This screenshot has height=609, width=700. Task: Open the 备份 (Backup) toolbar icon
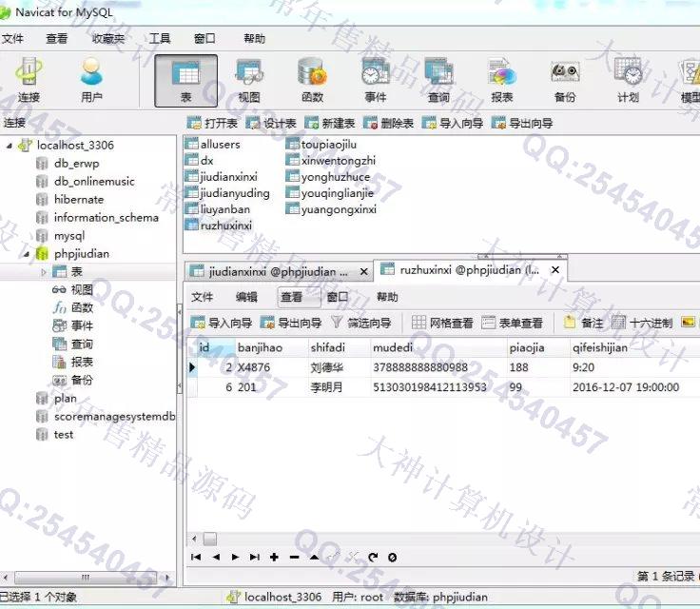click(565, 81)
